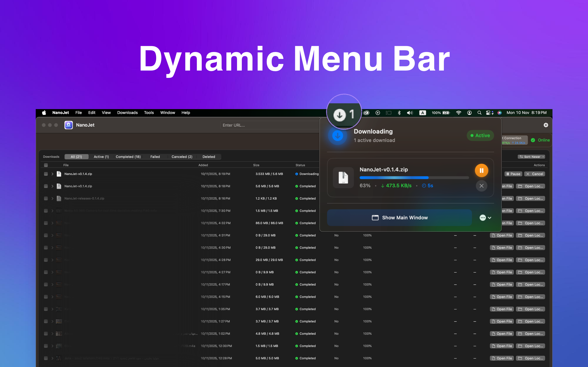Screen dimensions: 588x367
Task: Tick the checkbox for the downloading NanoJet-v0.1.4.zip row
Action: point(46,174)
